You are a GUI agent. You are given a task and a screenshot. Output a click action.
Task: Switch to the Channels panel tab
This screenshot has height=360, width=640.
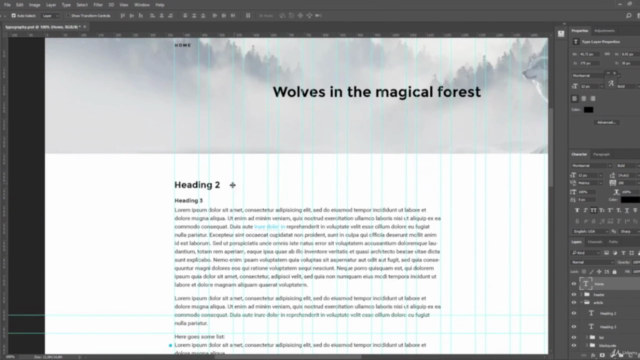coord(595,242)
